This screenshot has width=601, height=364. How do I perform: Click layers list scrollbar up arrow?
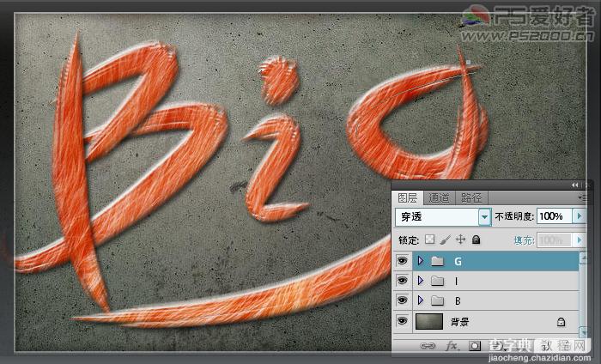click(x=583, y=258)
